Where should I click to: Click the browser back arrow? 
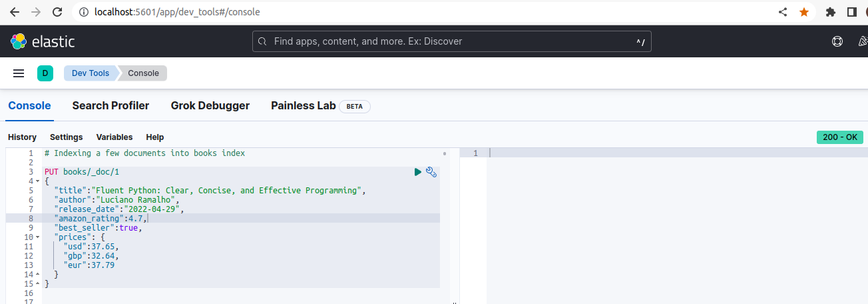[15, 12]
